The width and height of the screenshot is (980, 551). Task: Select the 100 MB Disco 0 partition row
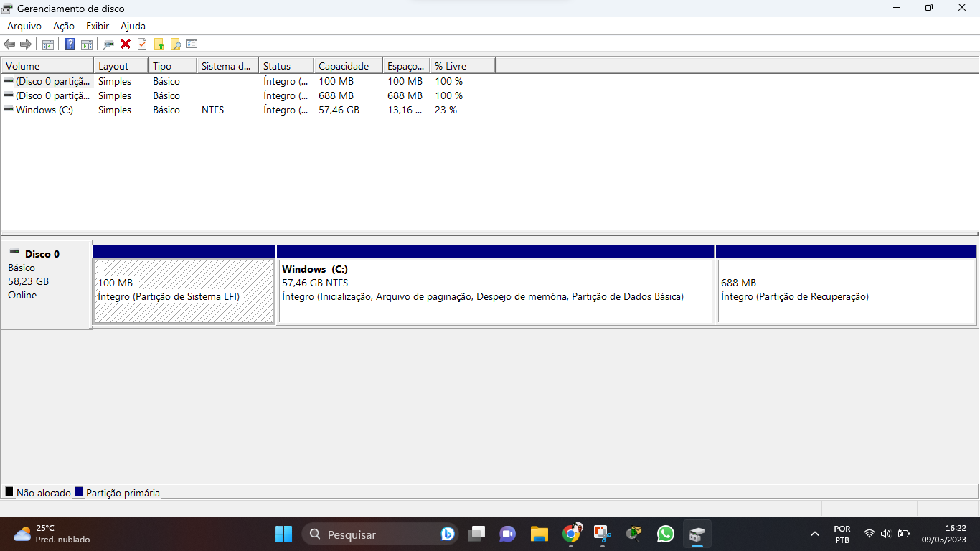pyautogui.click(x=248, y=81)
